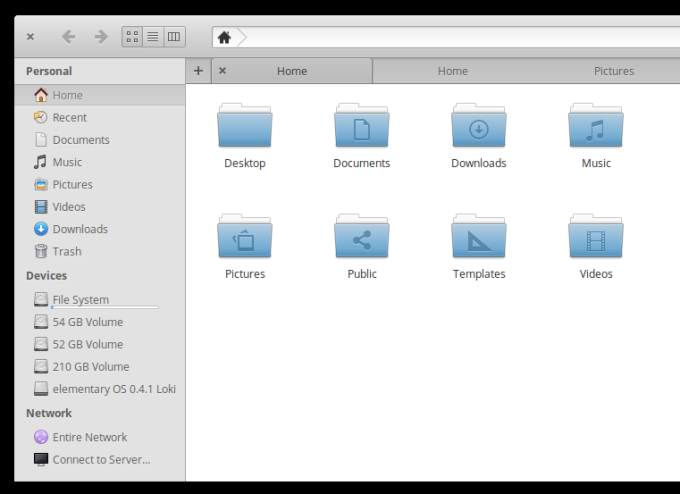Image resolution: width=680 pixels, height=494 pixels.
Task: Click the Recent clock icon in sidebar
Action: coord(41,117)
